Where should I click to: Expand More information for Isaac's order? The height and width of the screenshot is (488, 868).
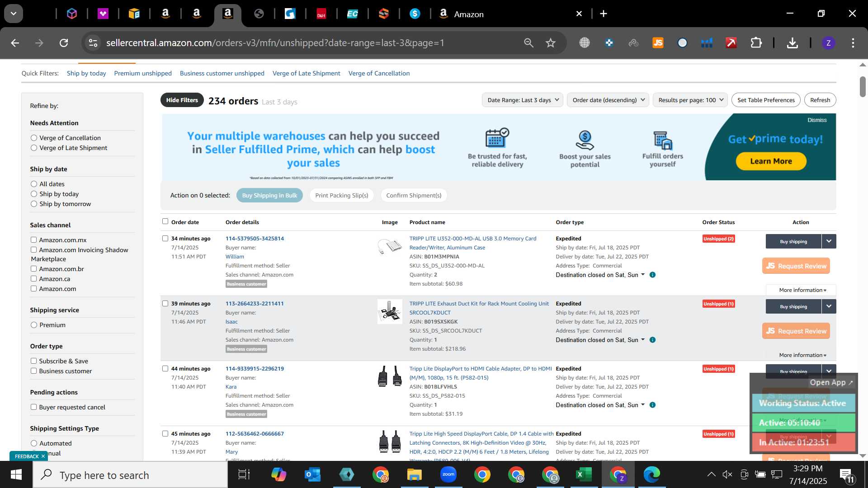[x=802, y=355]
